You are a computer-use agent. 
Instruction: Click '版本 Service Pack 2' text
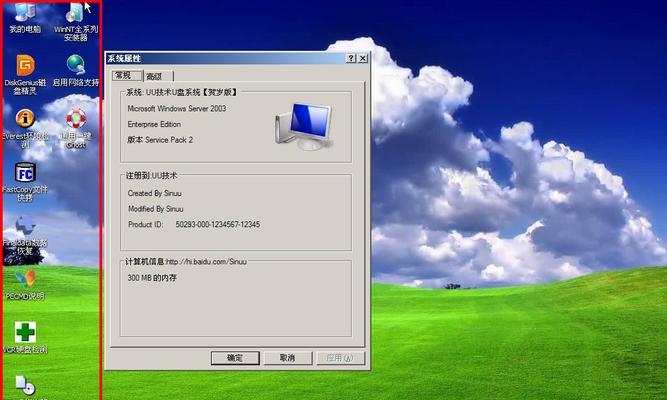[160, 140]
